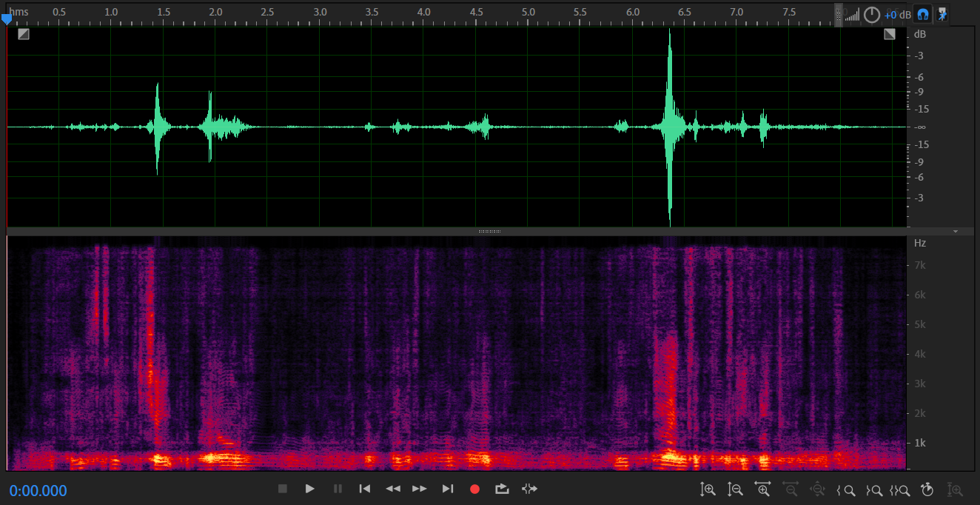
Task: Click the Zoom to Time icon
Action: pos(927,489)
